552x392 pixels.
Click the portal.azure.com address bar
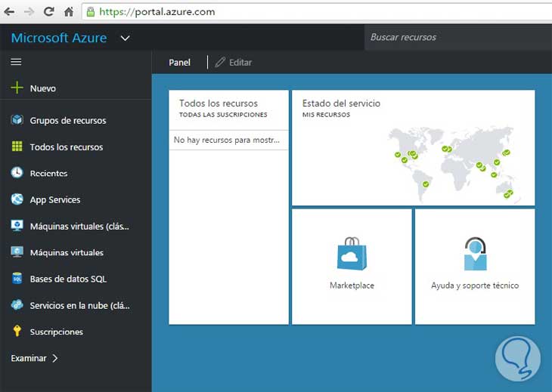pos(317,11)
